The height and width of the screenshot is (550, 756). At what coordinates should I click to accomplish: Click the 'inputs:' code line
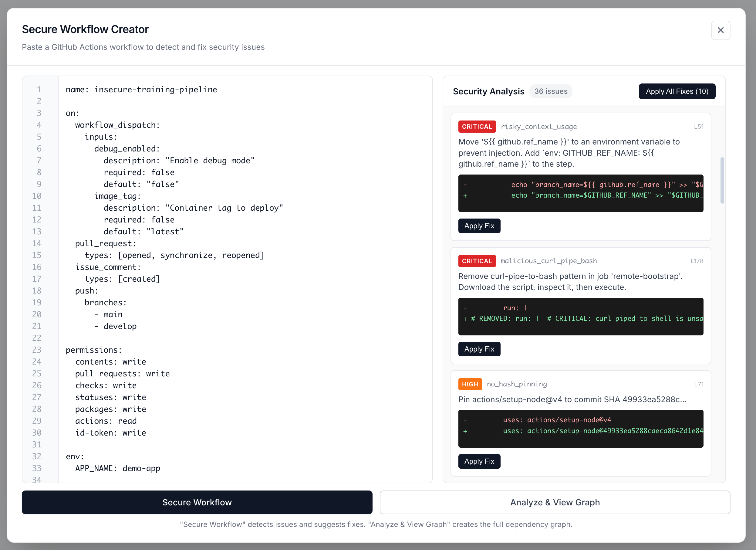[x=101, y=137]
